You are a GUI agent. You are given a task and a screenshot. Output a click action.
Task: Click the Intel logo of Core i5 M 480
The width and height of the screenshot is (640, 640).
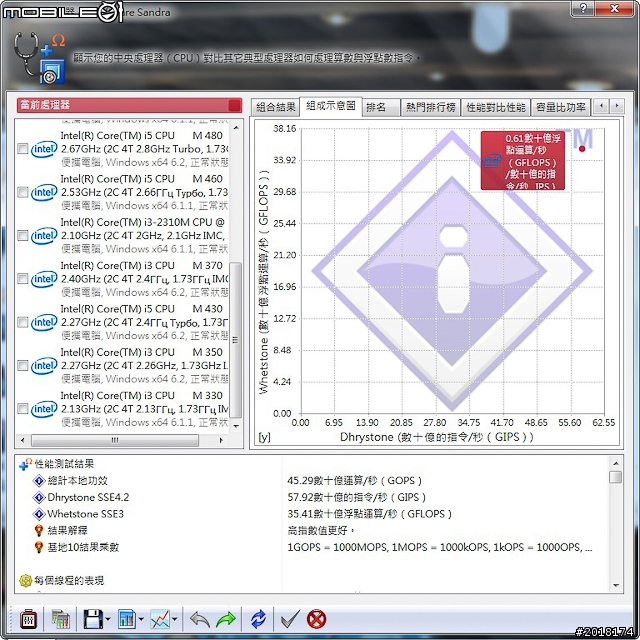(44, 149)
